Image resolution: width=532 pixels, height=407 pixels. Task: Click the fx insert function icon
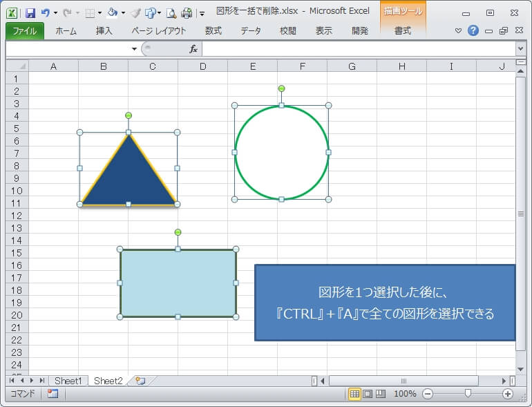193,49
